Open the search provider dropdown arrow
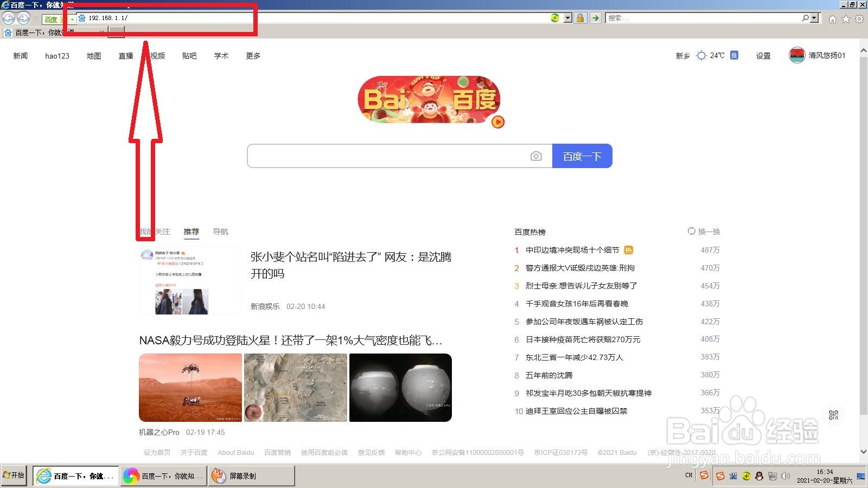 click(x=814, y=18)
